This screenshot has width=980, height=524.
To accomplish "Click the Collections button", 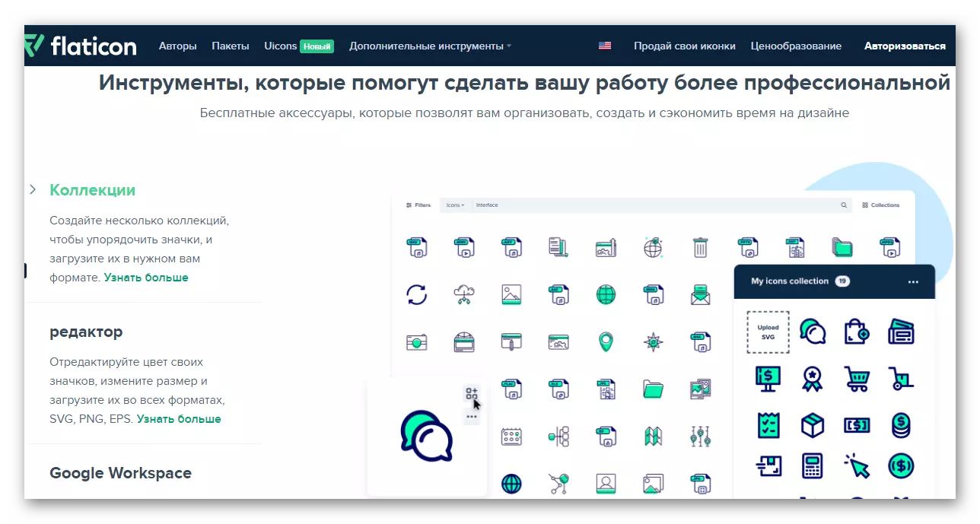I will (x=880, y=205).
